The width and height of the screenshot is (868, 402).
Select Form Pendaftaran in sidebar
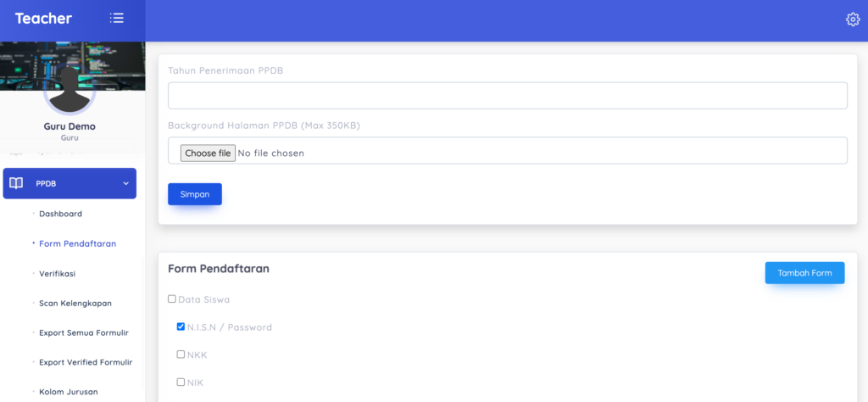click(x=77, y=243)
